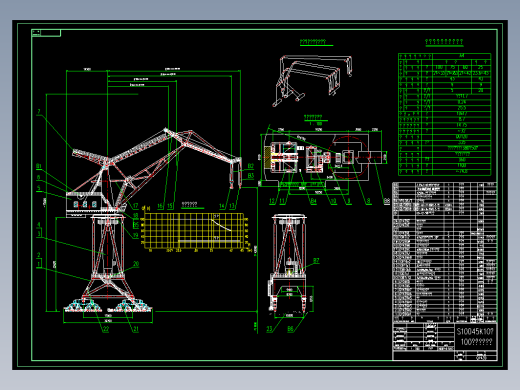The height and width of the screenshot is (390, 520).
Task: Select callout label 21 below crane bogies
Action: [x=136, y=329]
